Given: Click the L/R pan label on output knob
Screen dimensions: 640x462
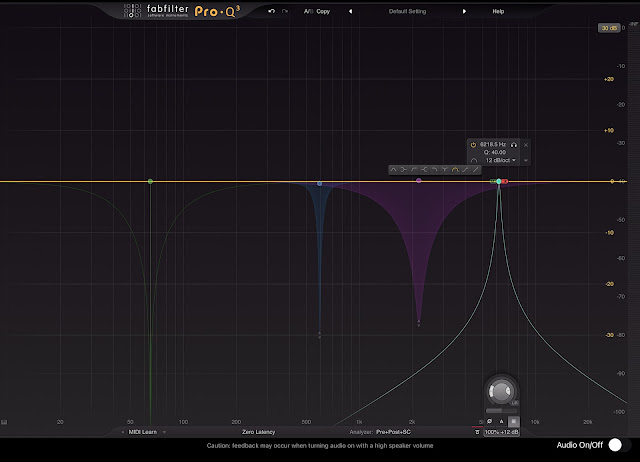Looking at the screenshot, I should point(515,403).
